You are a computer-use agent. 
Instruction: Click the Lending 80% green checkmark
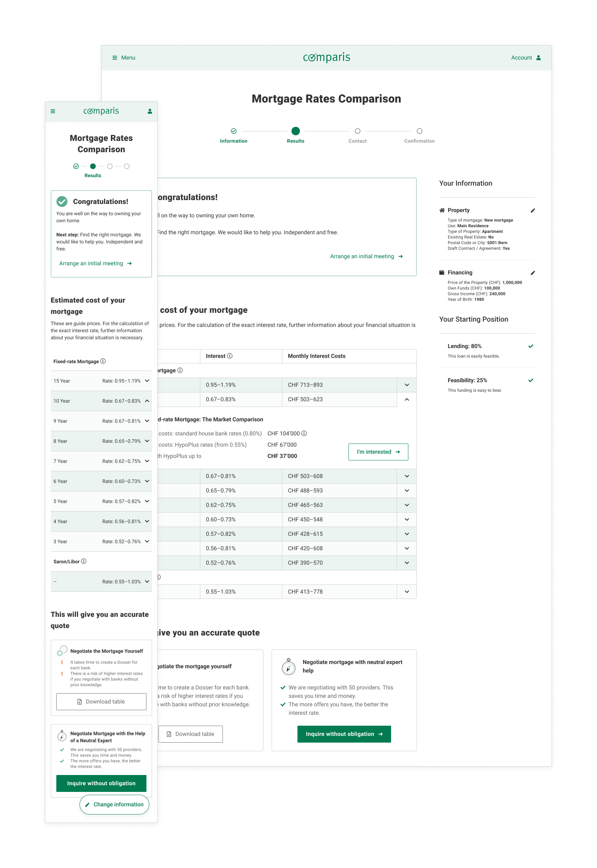(531, 346)
